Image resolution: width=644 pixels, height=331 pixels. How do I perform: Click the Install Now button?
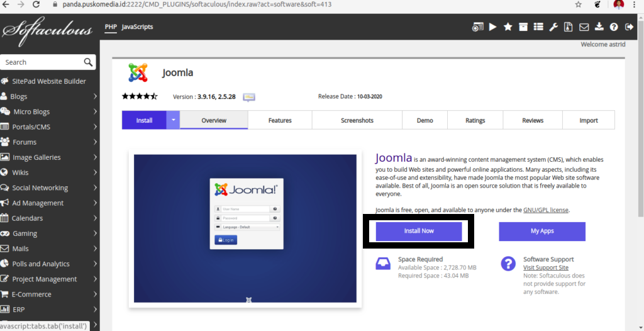pos(419,231)
